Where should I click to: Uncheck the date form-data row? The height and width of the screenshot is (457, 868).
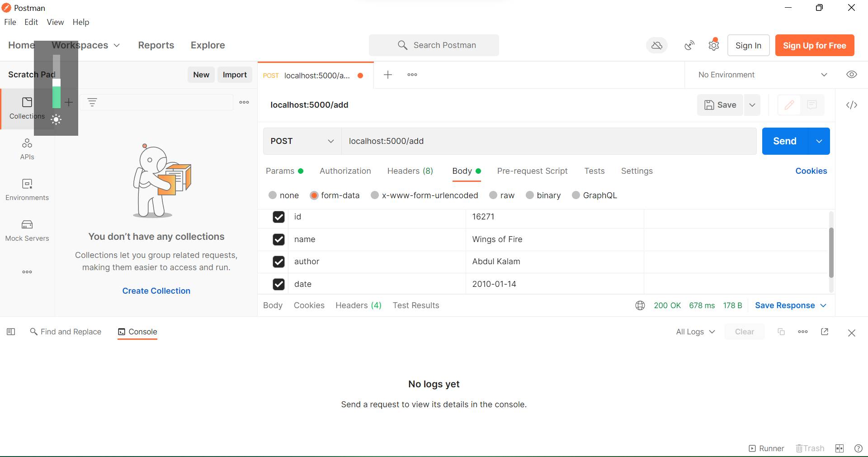pyautogui.click(x=278, y=284)
